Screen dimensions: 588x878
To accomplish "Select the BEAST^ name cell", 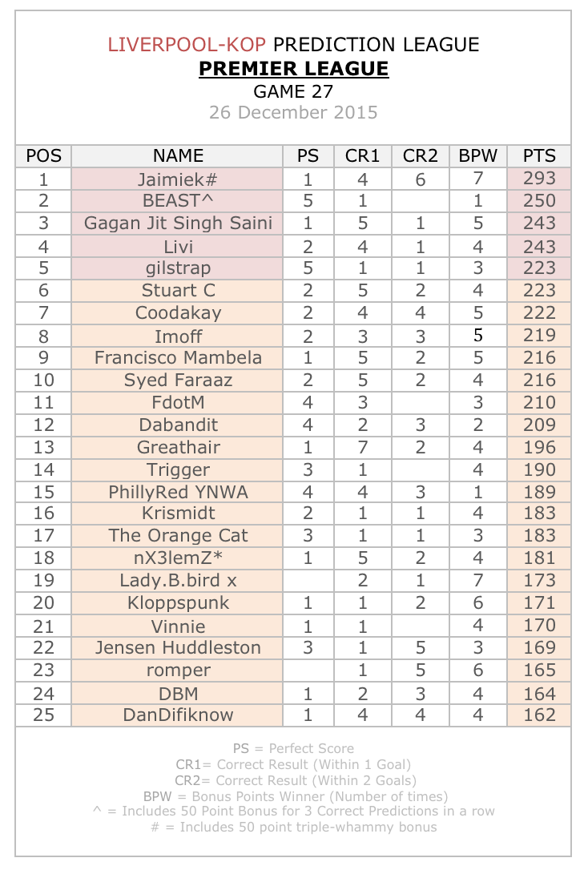I will [x=178, y=201].
